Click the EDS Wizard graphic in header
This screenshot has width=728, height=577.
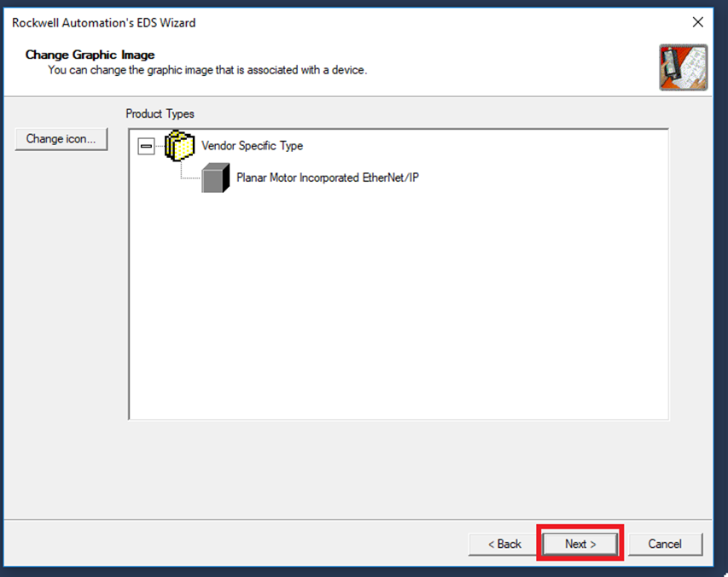click(x=683, y=67)
